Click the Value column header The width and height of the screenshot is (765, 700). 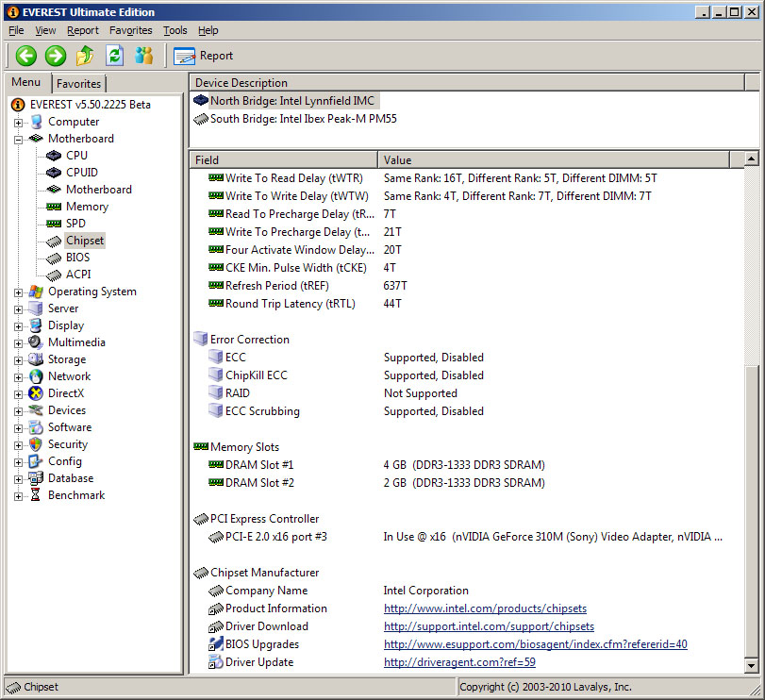pyautogui.click(x=554, y=160)
